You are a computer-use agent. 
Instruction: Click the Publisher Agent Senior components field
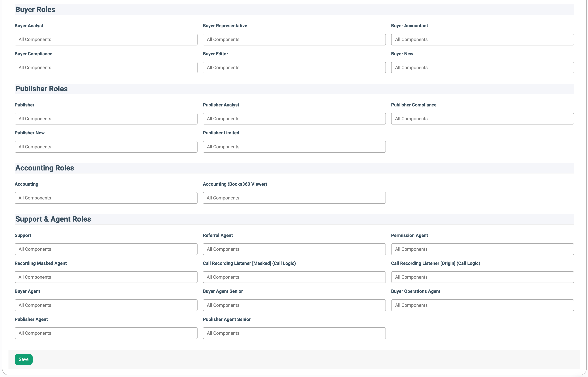pyautogui.click(x=294, y=333)
